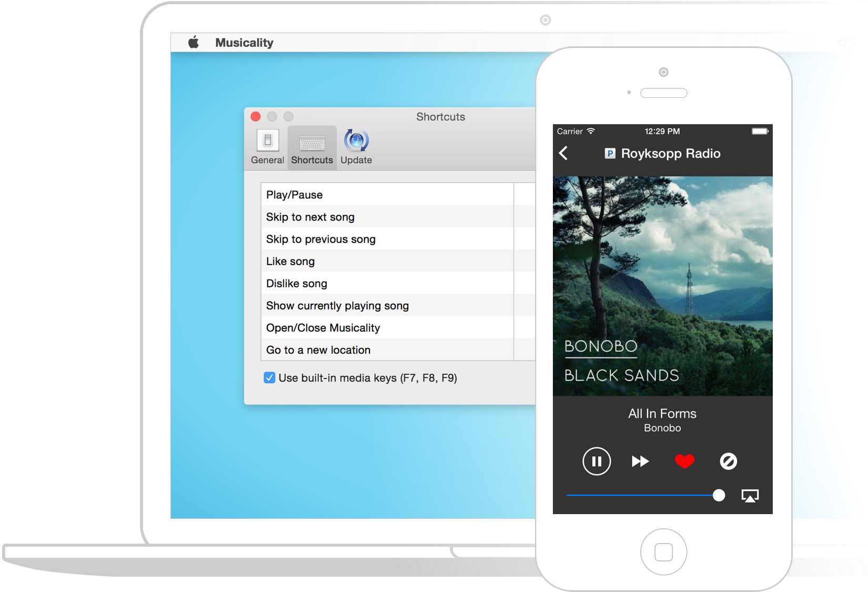Image resolution: width=868 pixels, height=592 pixels.
Task: Tap the red heart to like song
Action: 684,461
